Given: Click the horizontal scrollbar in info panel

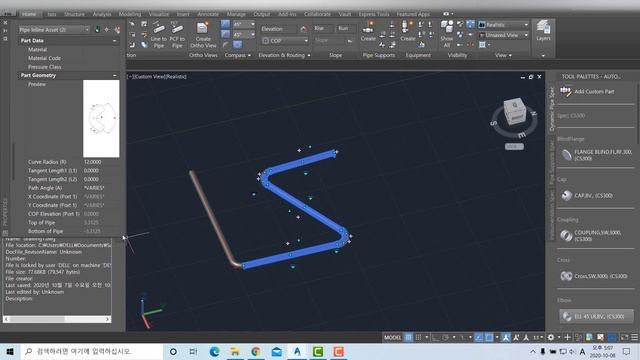Looking at the screenshot, I should (x=57, y=319).
